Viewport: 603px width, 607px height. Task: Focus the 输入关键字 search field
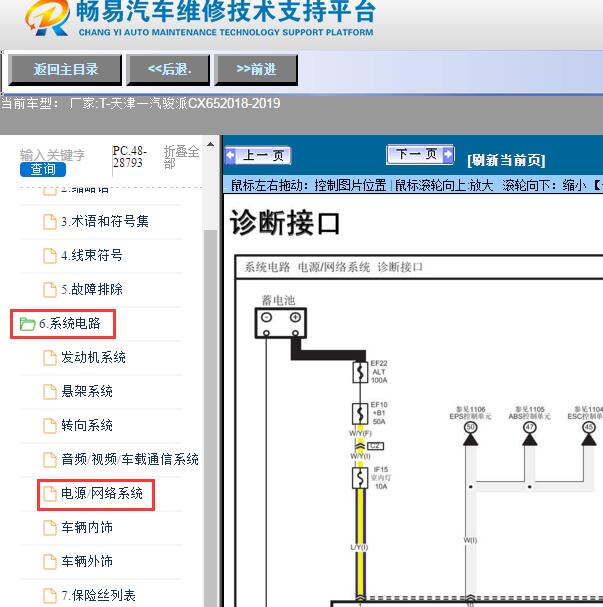pos(52,155)
